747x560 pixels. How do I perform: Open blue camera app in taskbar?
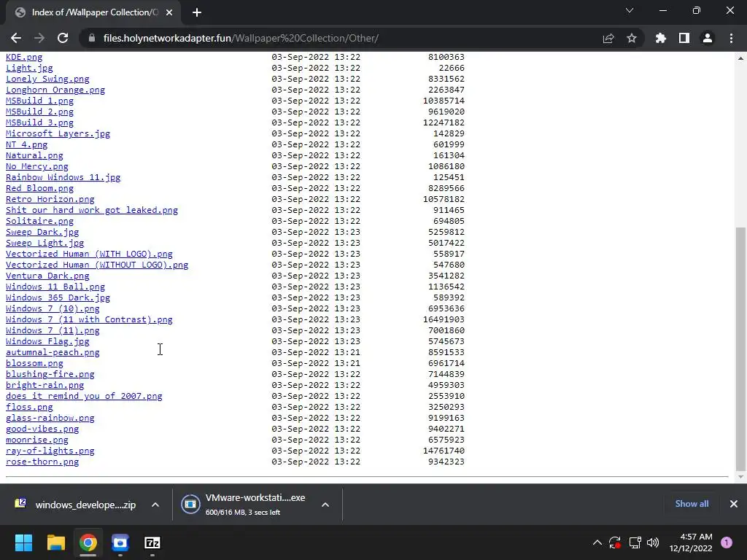tap(120, 542)
